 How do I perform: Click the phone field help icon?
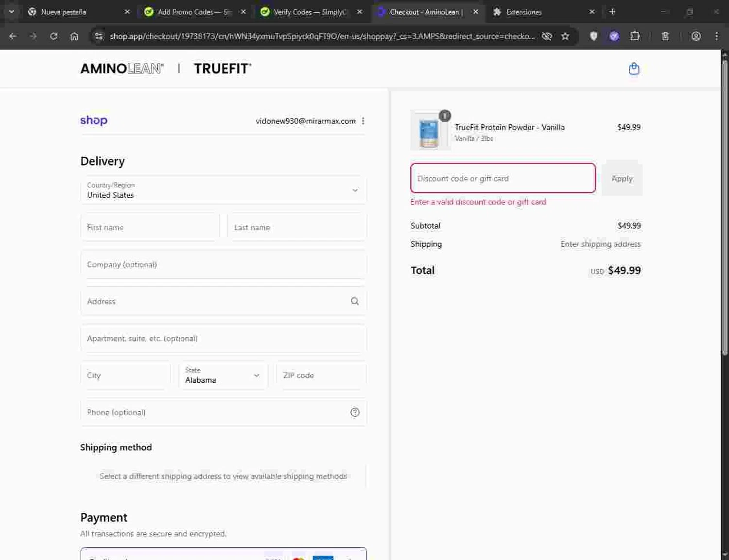coord(355,412)
